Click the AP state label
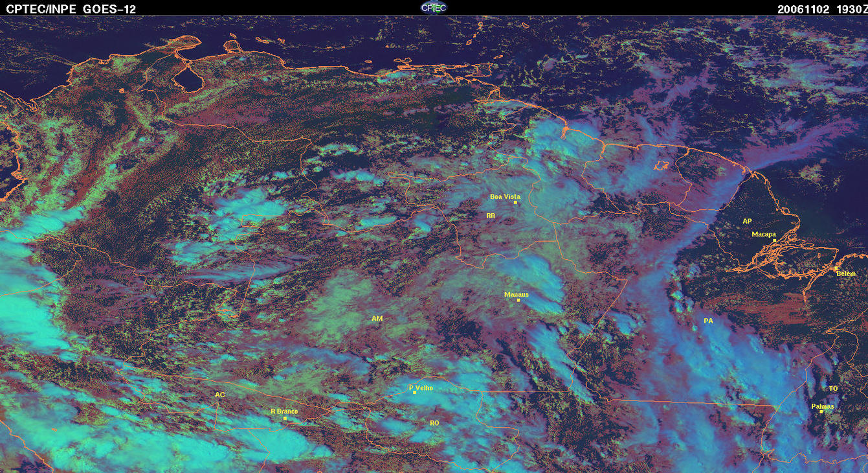This screenshot has height=473, width=868. (x=747, y=221)
